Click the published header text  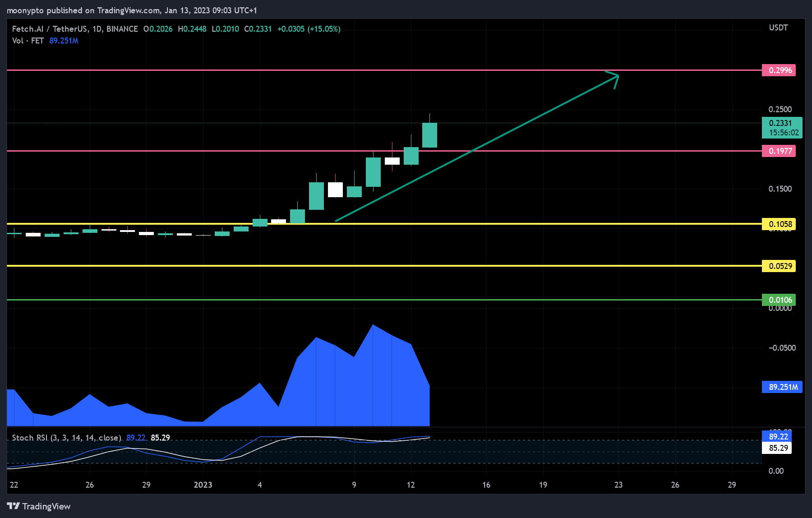[x=132, y=10]
